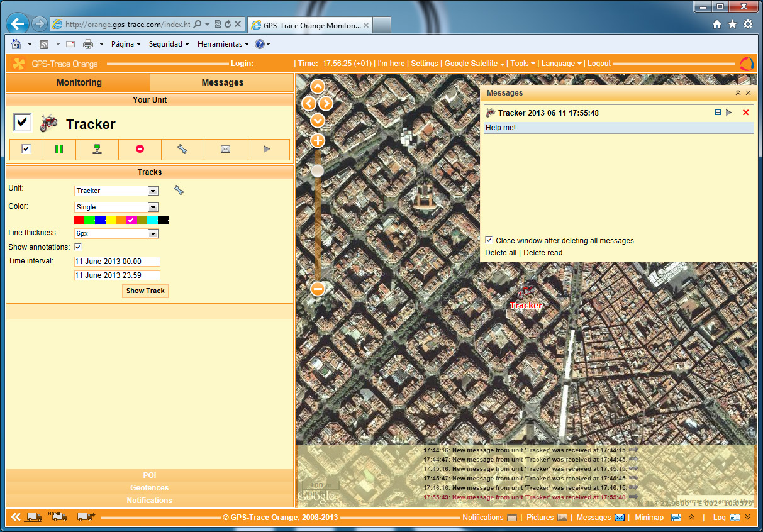Toggle the small checkbox in unit toolbar
The height and width of the screenshot is (532, 763).
click(x=26, y=149)
